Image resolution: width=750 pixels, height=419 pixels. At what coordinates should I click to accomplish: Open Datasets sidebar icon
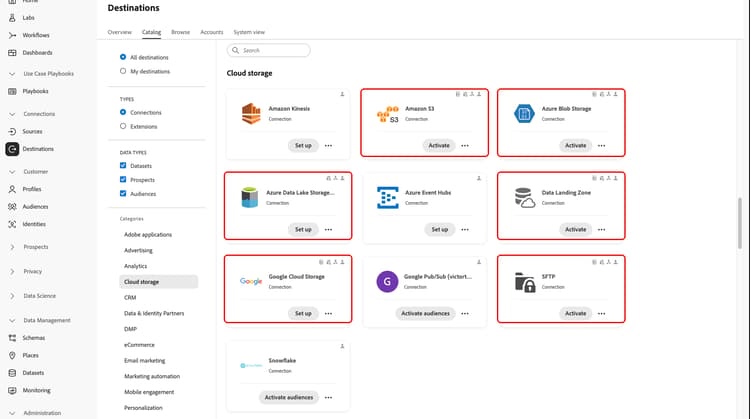pos(12,373)
